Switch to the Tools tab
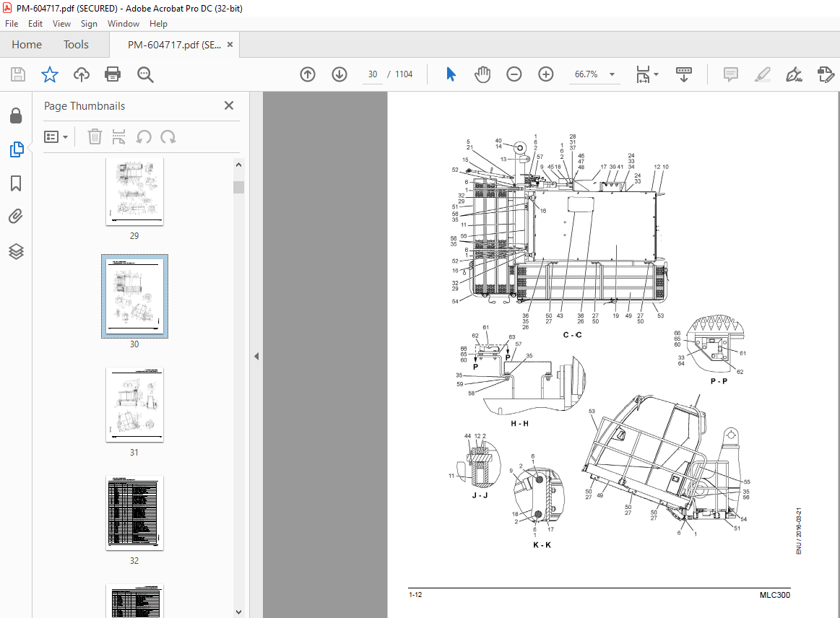 pos(76,45)
